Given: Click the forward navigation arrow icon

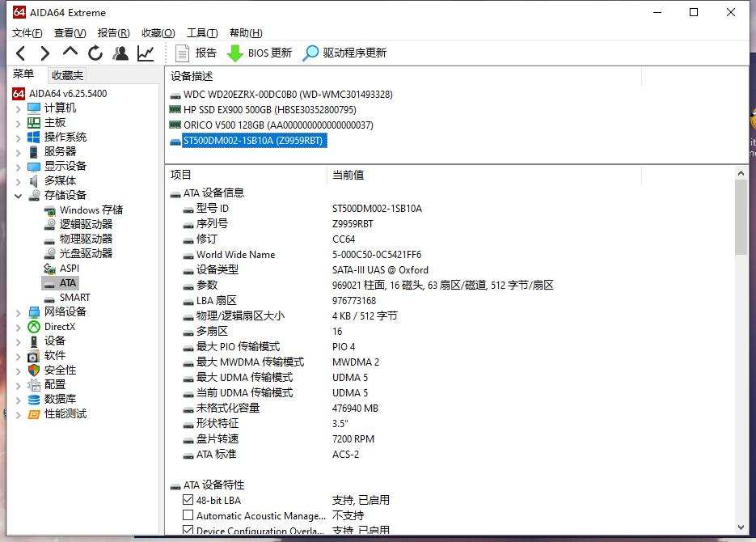Looking at the screenshot, I should (x=45, y=53).
